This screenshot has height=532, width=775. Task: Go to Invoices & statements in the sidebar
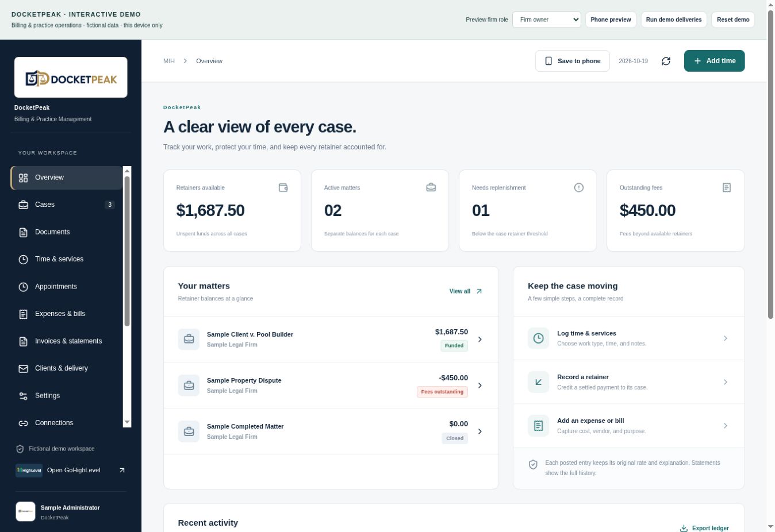(67, 341)
